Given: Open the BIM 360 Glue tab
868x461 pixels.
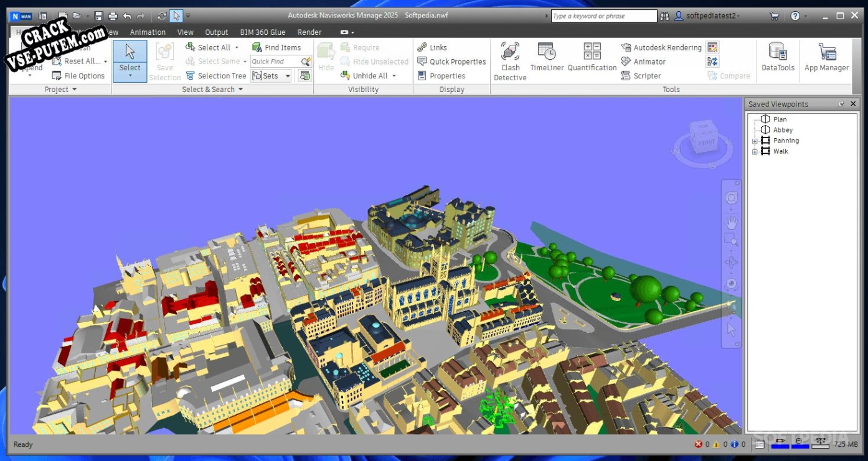Looking at the screenshot, I should pyautogui.click(x=262, y=32).
